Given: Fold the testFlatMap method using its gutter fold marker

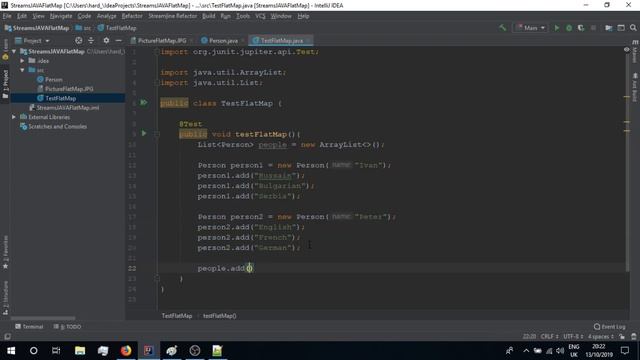Looking at the screenshot, I should tap(157, 134).
